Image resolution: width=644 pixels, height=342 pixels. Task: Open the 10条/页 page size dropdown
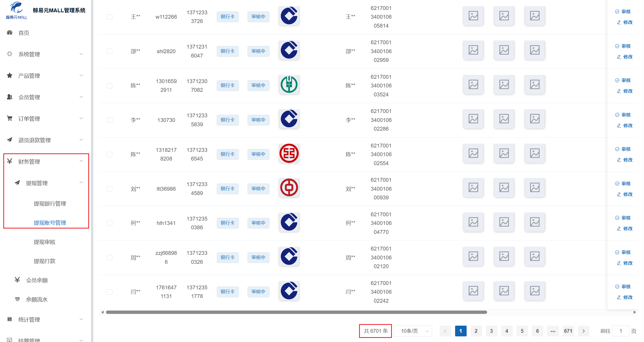(x=413, y=331)
